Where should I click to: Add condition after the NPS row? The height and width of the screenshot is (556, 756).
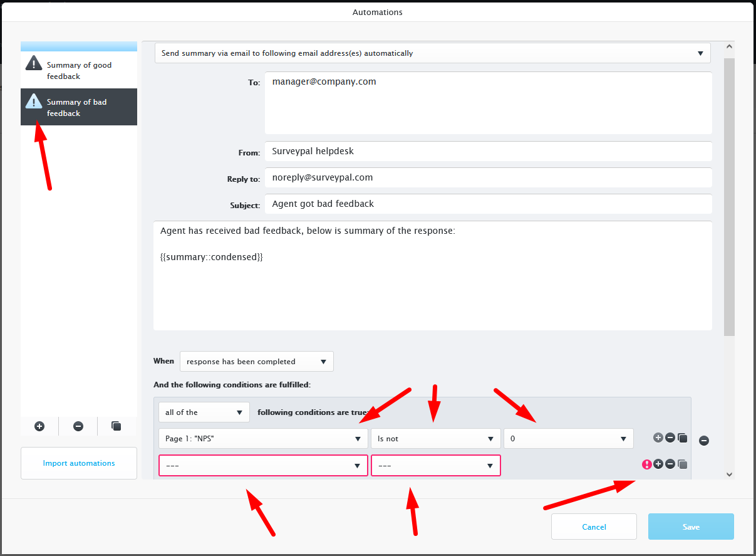coord(658,438)
